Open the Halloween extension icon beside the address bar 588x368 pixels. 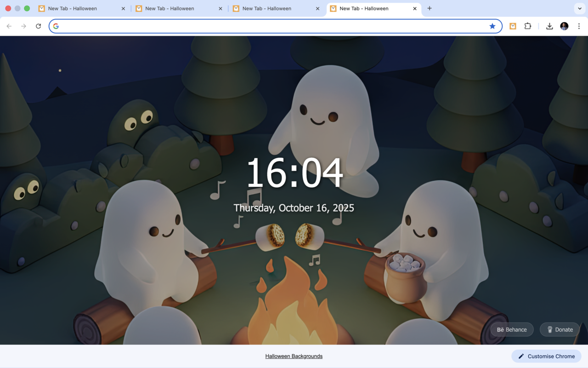point(513,26)
